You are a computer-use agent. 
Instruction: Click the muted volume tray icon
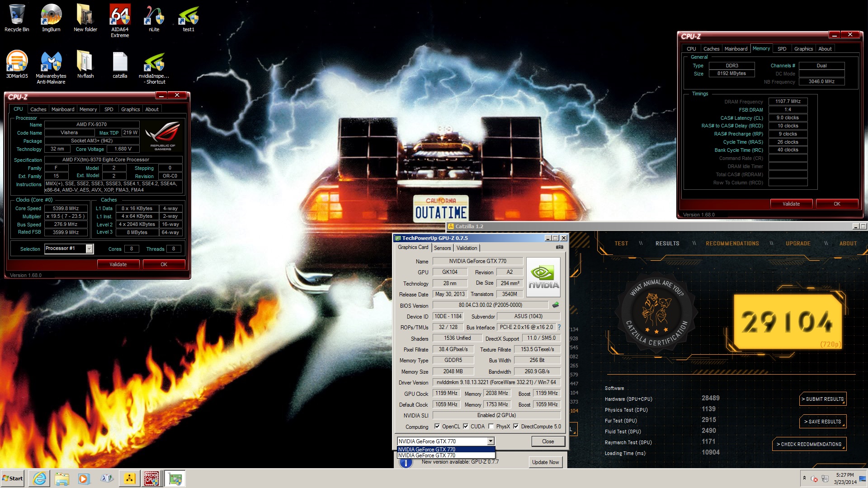pyautogui.click(x=814, y=479)
